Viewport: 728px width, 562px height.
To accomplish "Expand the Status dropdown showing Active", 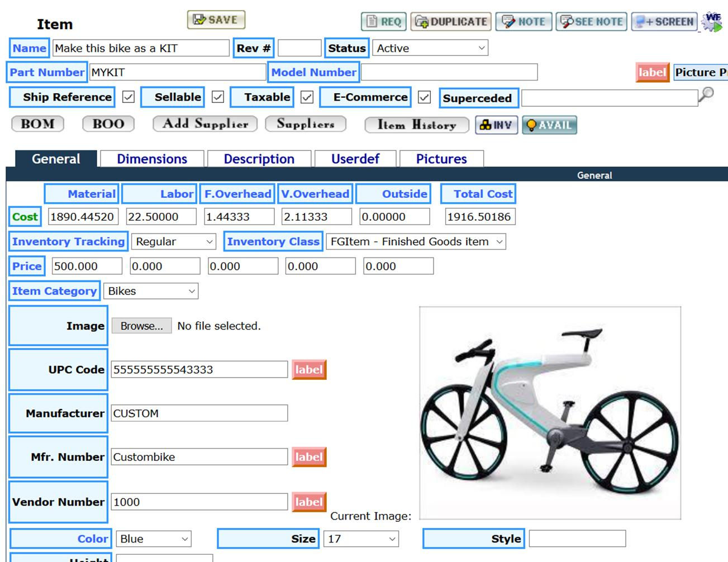I will tap(430, 49).
